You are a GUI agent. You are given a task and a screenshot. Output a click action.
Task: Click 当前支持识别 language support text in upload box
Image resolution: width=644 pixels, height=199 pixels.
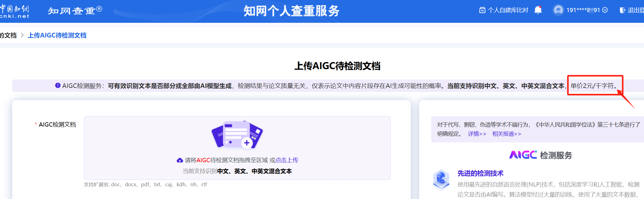(237, 171)
